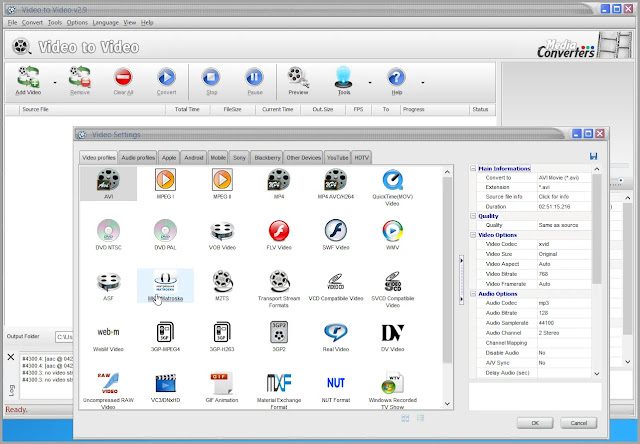Screen dimensions: 640x444
Task: Select the GIF Animation format
Action: (x=222, y=387)
